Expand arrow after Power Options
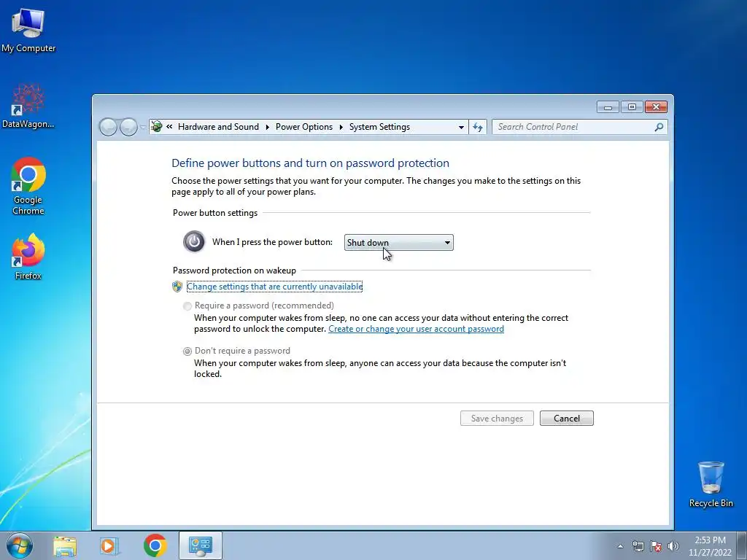 coord(341,127)
